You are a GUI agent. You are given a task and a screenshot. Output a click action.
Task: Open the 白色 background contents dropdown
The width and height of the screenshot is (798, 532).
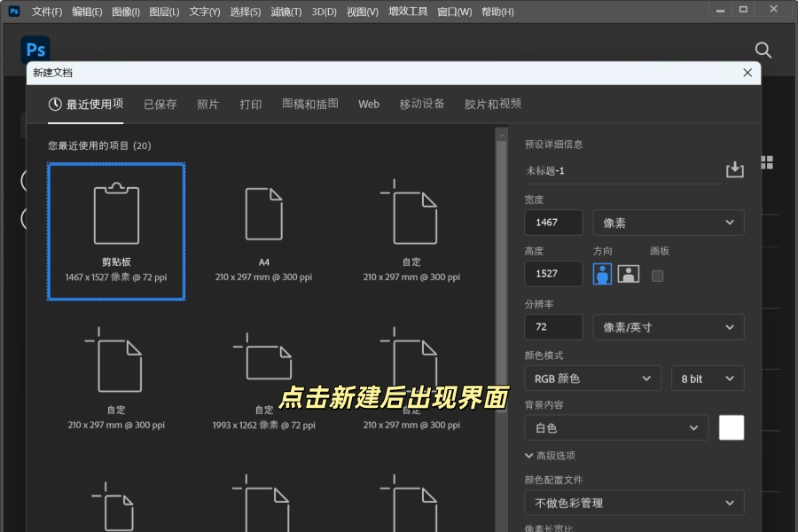click(x=616, y=427)
